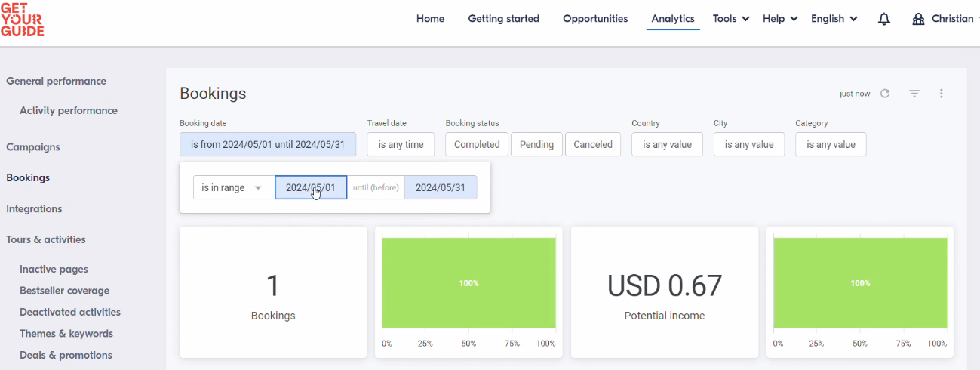
Task: Open Deals & promotions in the sidebar
Action: point(66,355)
